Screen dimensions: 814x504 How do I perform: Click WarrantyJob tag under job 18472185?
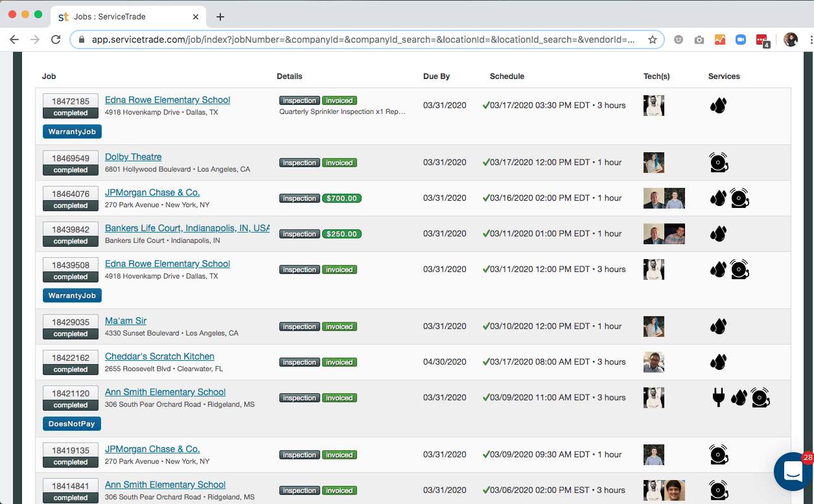click(x=72, y=132)
